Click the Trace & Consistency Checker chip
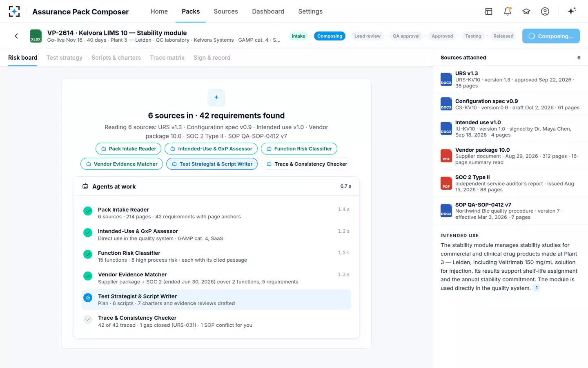The width and height of the screenshot is (588, 368). coord(307,164)
